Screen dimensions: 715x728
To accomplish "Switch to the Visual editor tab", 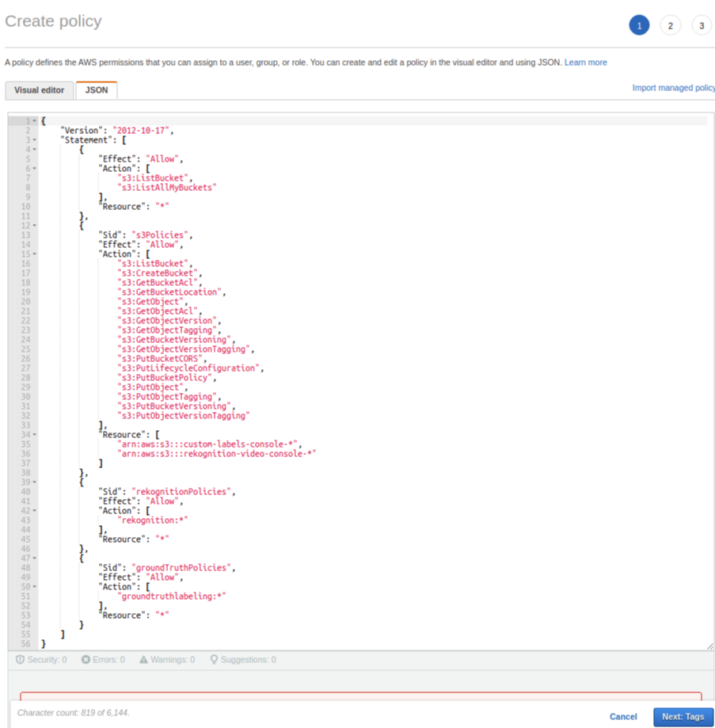I will [40, 90].
